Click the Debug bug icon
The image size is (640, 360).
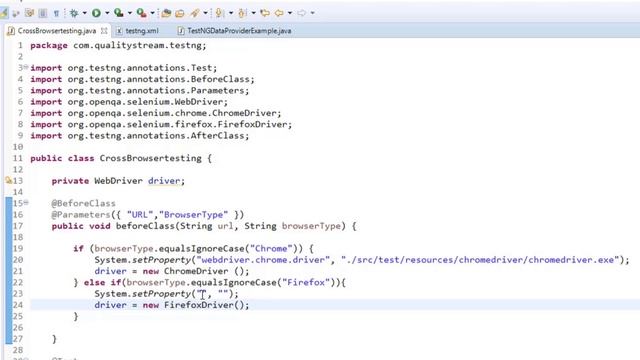click(x=74, y=13)
